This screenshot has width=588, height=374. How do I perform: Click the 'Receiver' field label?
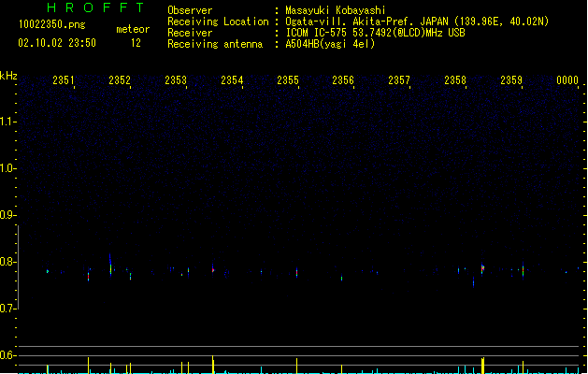pos(190,33)
